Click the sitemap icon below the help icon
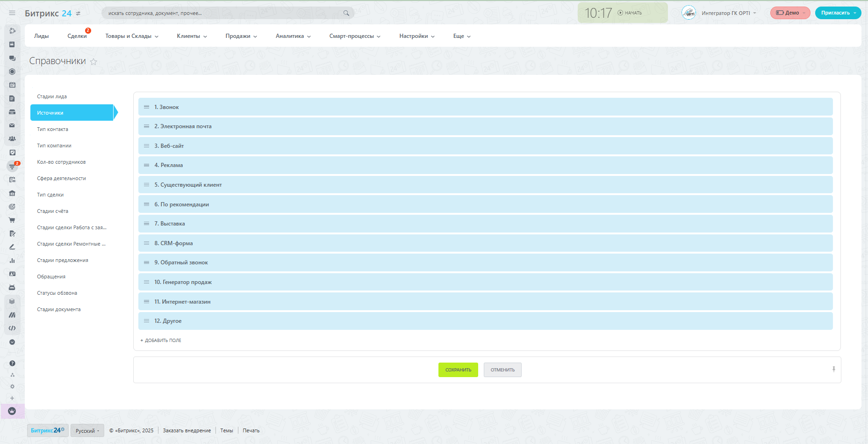The height and width of the screenshot is (444, 868). pyautogui.click(x=12, y=375)
